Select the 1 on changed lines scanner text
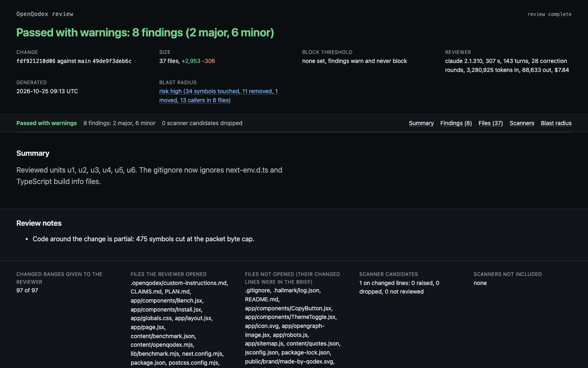This screenshot has width=588, height=368. pos(399,287)
